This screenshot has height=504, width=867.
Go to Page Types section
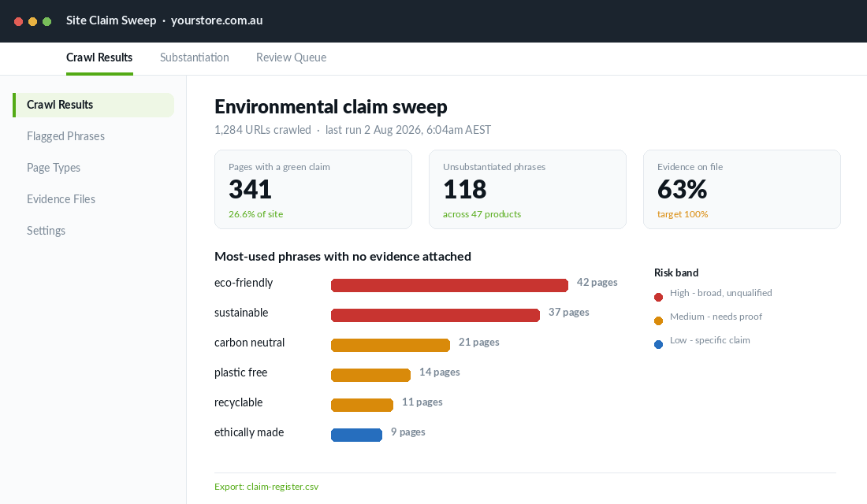point(54,168)
